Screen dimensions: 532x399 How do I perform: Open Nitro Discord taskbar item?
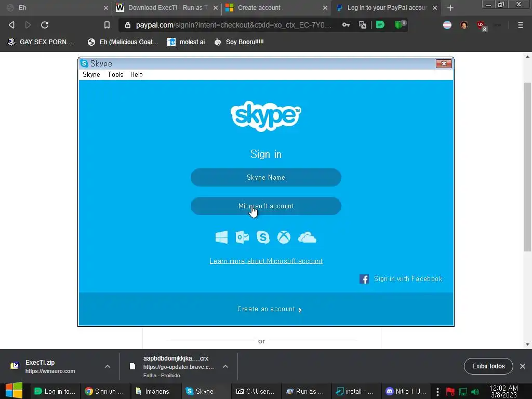[406, 391]
